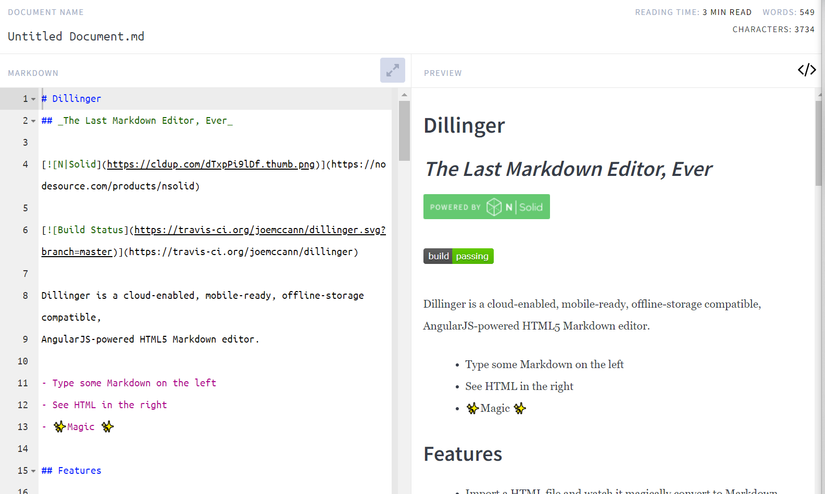Click the markdown editor vertical scrollbar thumb
Screen dimensions: 825x494
click(x=404, y=130)
